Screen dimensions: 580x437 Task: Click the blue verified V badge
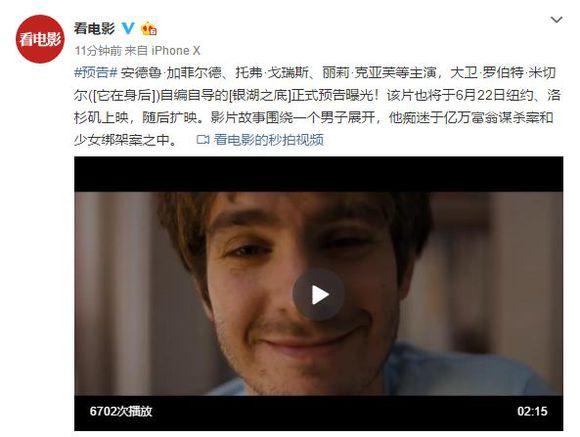tap(128, 28)
